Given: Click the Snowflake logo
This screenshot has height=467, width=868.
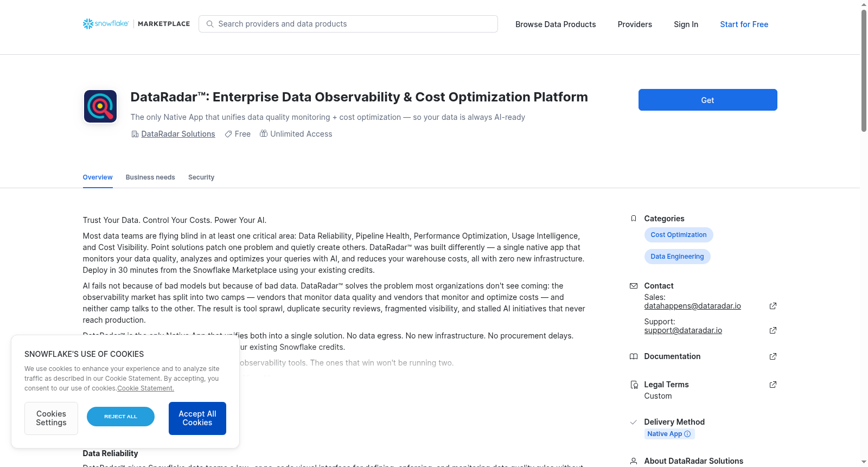Looking at the screenshot, I should (106, 24).
